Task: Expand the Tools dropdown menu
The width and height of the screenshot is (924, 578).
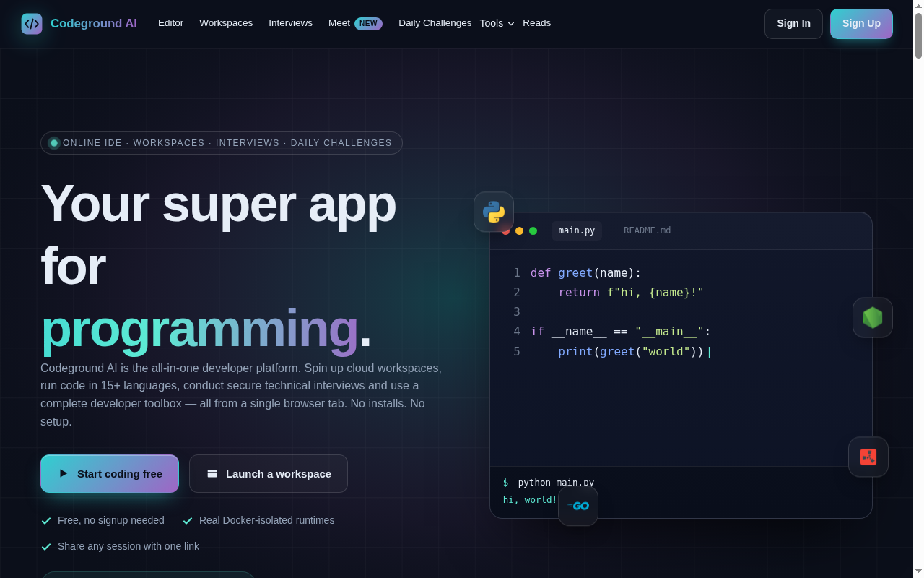Action: tap(497, 23)
